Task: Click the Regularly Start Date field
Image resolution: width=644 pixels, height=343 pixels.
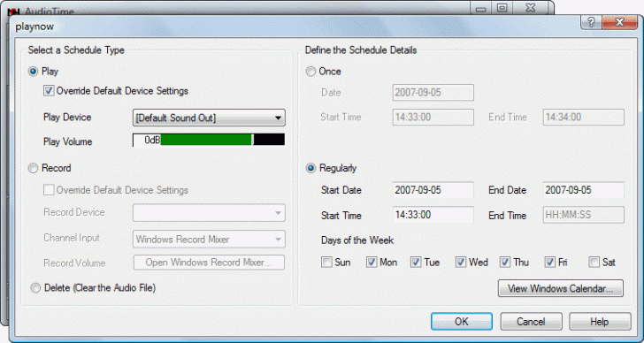Action: coord(433,190)
